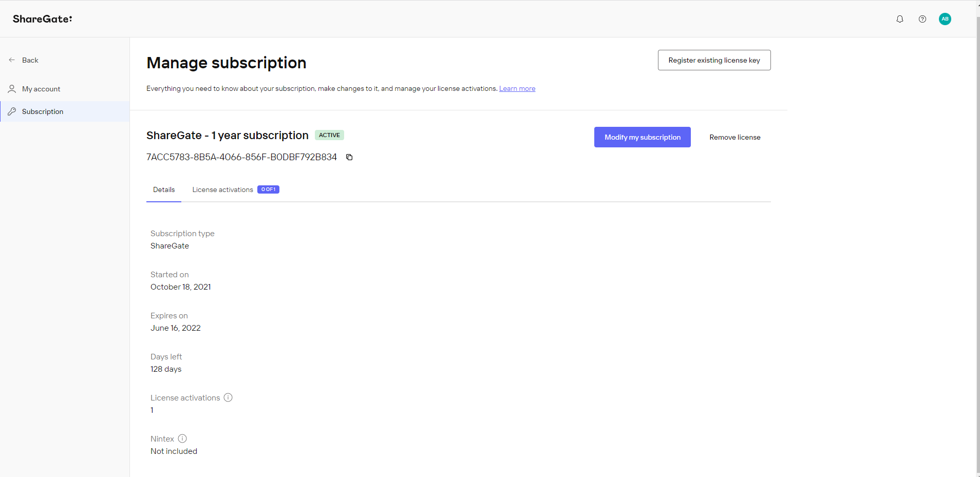Click Remove license

tap(735, 137)
